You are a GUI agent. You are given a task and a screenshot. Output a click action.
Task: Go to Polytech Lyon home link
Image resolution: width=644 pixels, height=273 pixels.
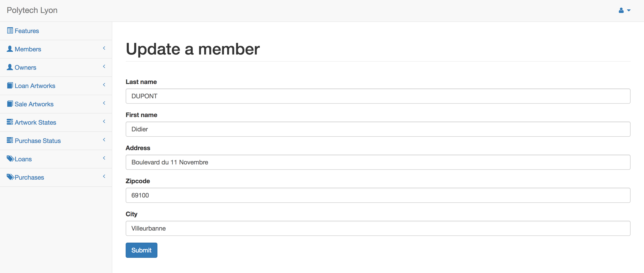[32, 10]
